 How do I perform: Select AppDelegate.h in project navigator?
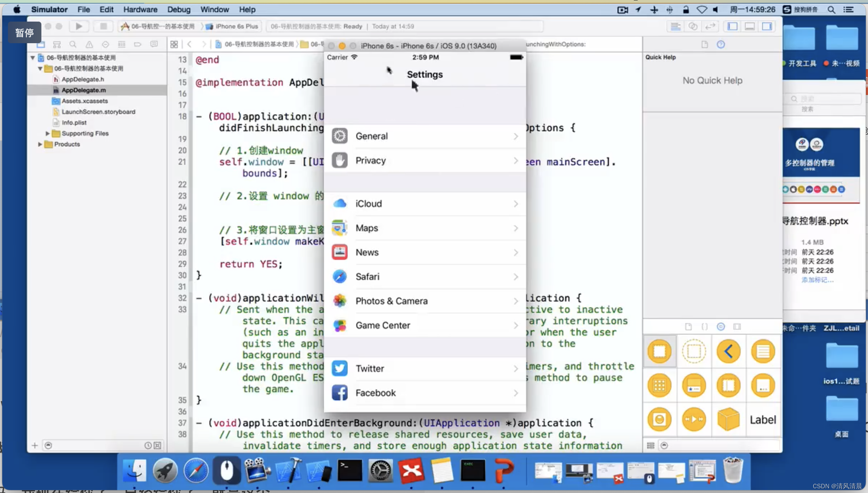pos(83,79)
